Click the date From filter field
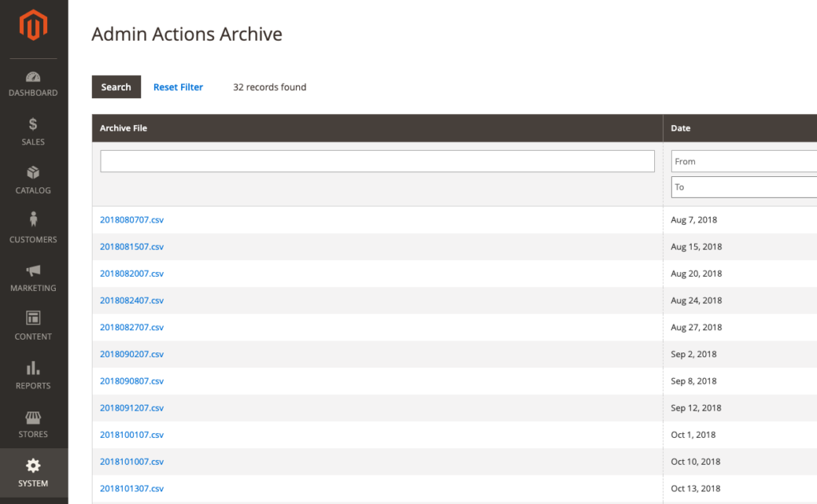 744,161
